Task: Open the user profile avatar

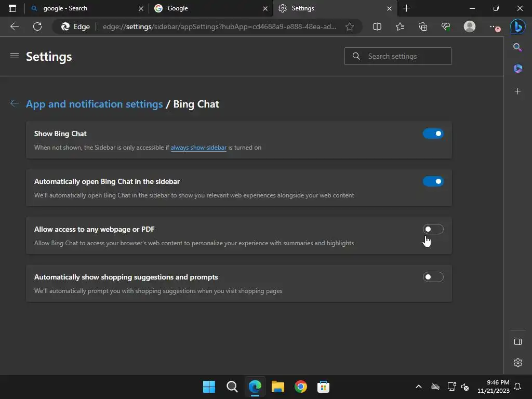Action: coord(470,26)
